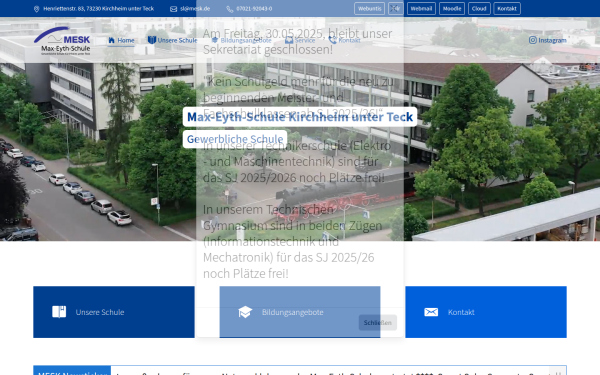Image resolution: width=600 pixels, height=375 pixels.
Task: Click the graduation cap icon on the Bildungsangebote tile
Action: [245, 312]
